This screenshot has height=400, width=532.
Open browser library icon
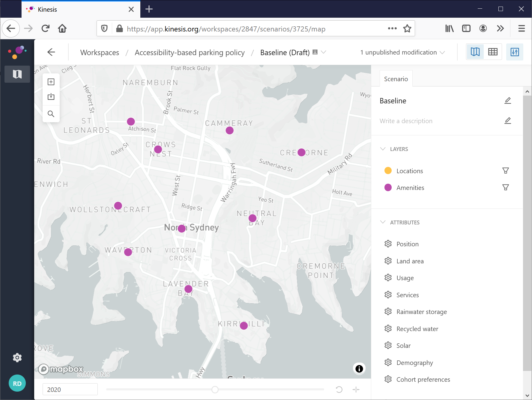[x=449, y=28]
